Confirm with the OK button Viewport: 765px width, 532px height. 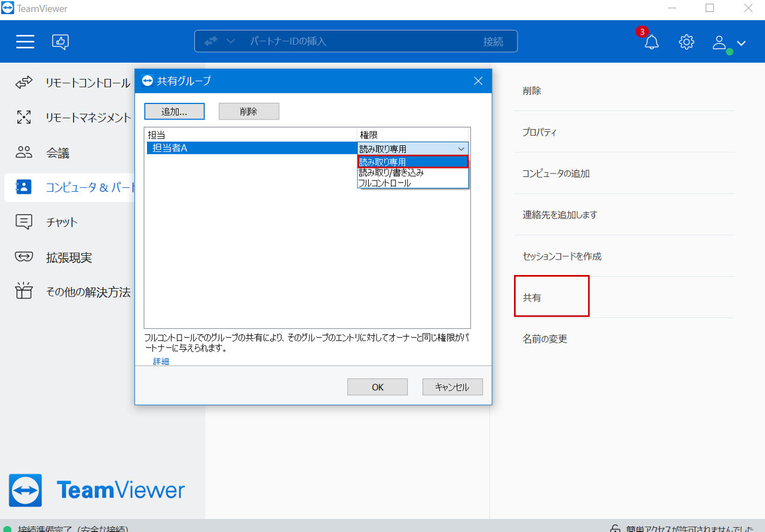pyautogui.click(x=378, y=387)
